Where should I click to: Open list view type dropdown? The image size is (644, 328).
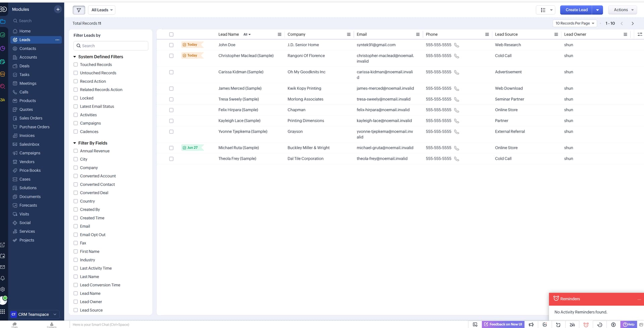pos(546,10)
